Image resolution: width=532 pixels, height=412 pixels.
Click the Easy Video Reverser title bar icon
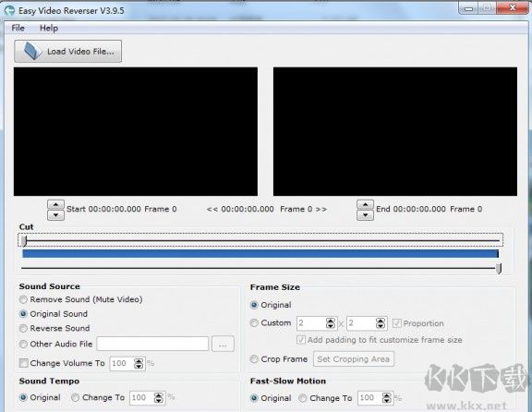[9, 10]
